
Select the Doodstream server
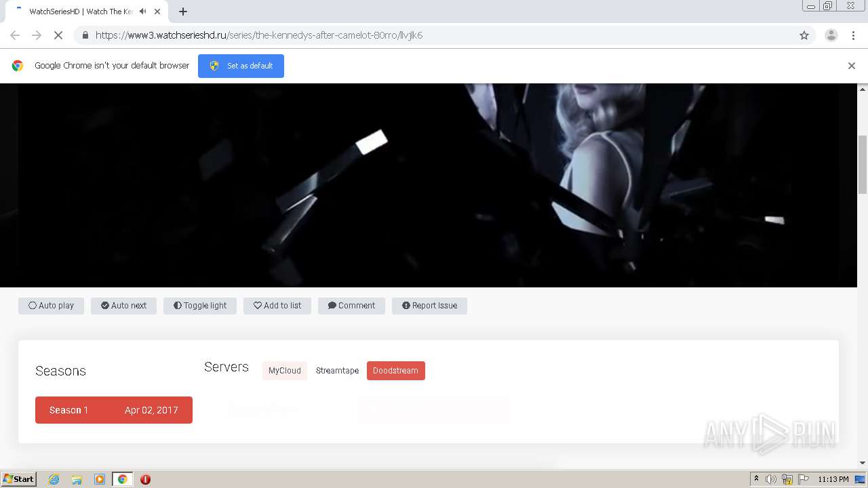pos(395,371)
